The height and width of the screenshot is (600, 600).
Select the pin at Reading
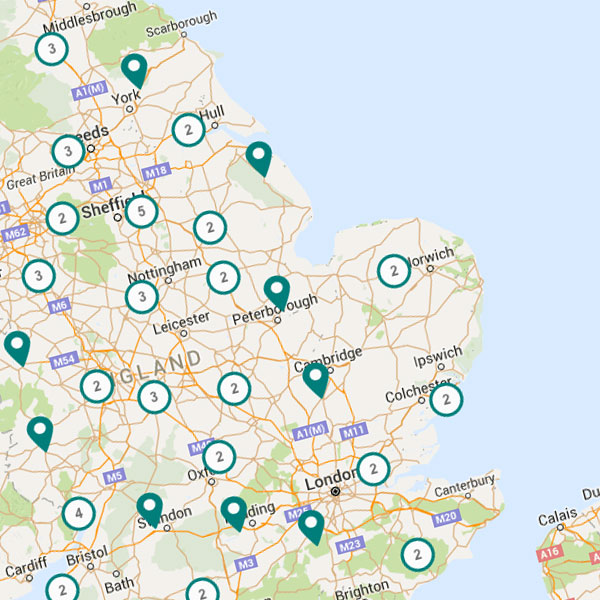234,514
